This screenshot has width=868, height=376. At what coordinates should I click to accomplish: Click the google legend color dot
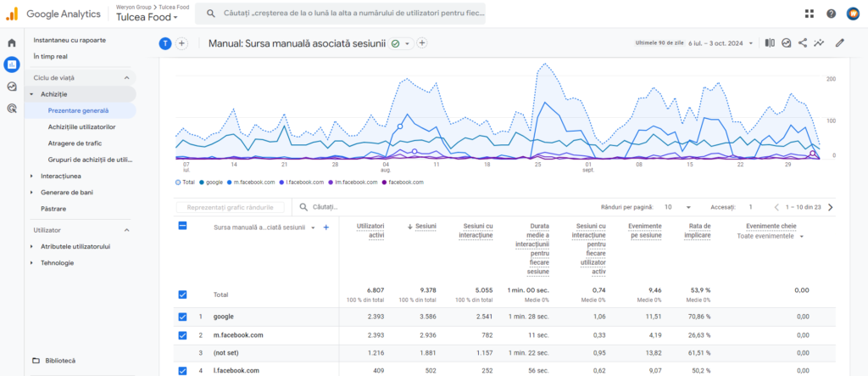203,182
